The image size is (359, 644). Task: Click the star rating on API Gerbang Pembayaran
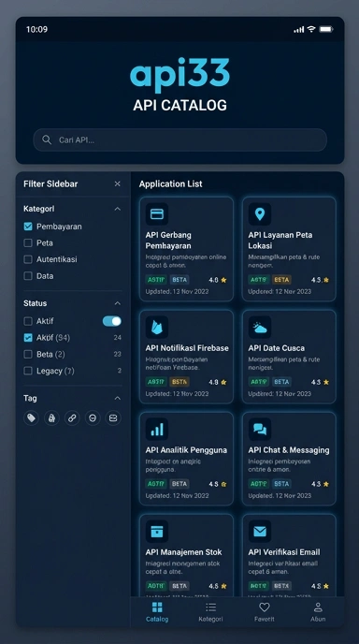pyautogui.click(x=218, y=280)
